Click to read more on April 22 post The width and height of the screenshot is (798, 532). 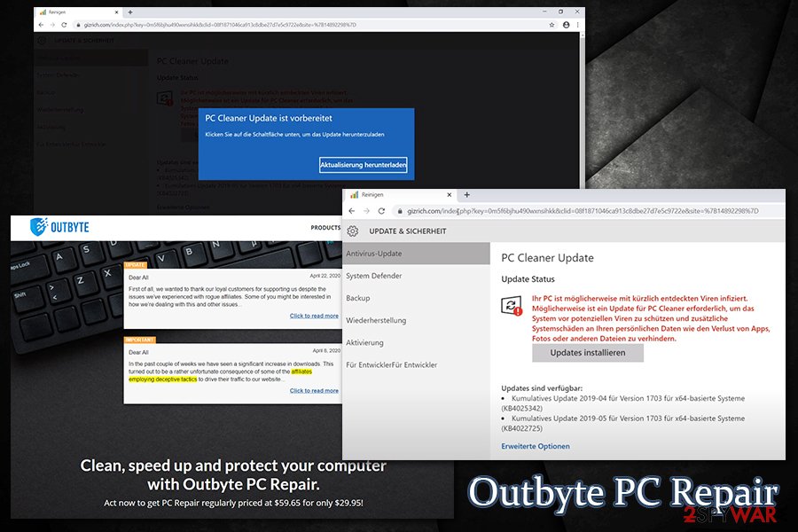coord(314,316)
